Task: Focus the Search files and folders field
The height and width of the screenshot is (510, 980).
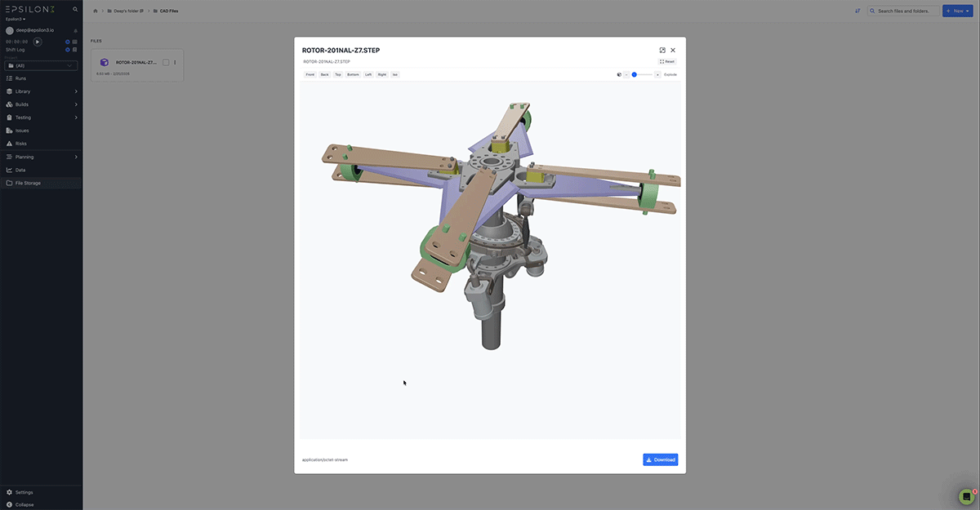Action: pyautogui.click(x=902, y=11)
